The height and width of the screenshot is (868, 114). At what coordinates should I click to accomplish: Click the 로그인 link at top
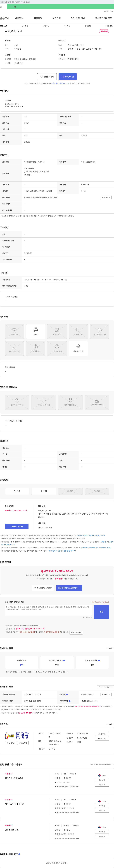[x=106, y=11]
